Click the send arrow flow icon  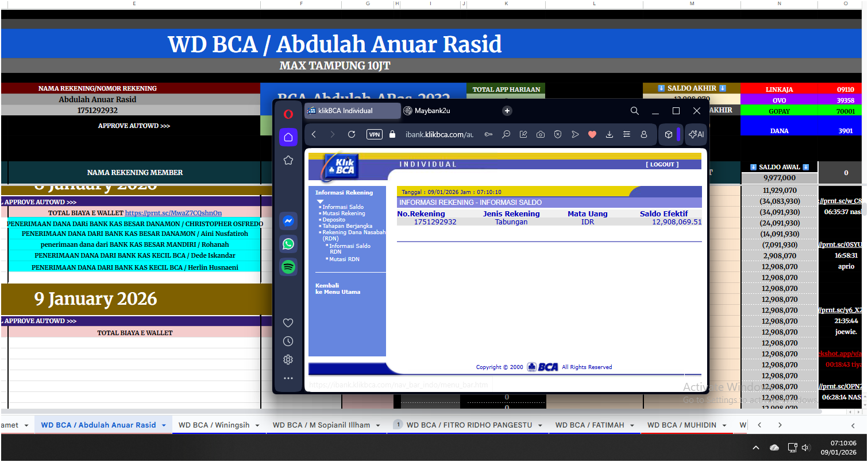(x=575, y=134)
